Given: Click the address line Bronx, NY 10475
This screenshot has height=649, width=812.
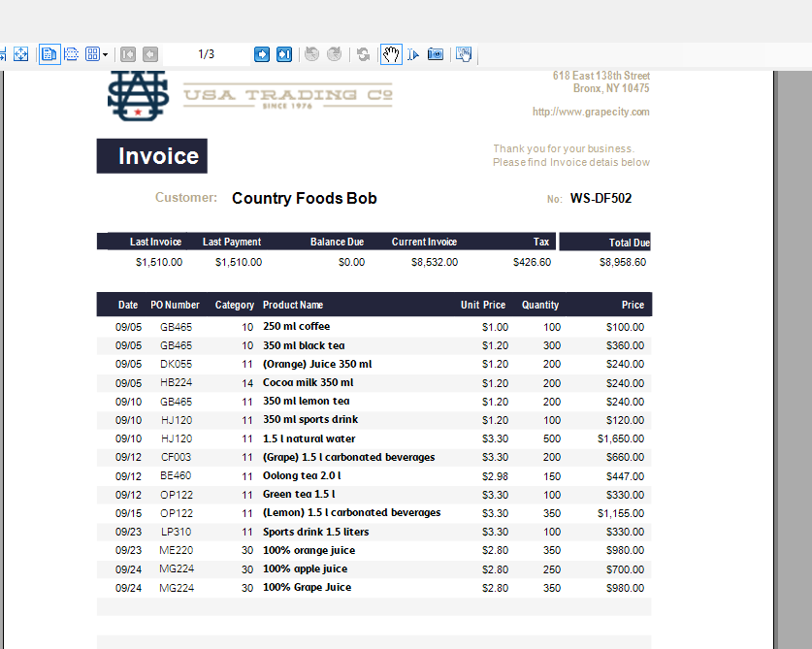Looking at the screenshot, I should point(611,88).
